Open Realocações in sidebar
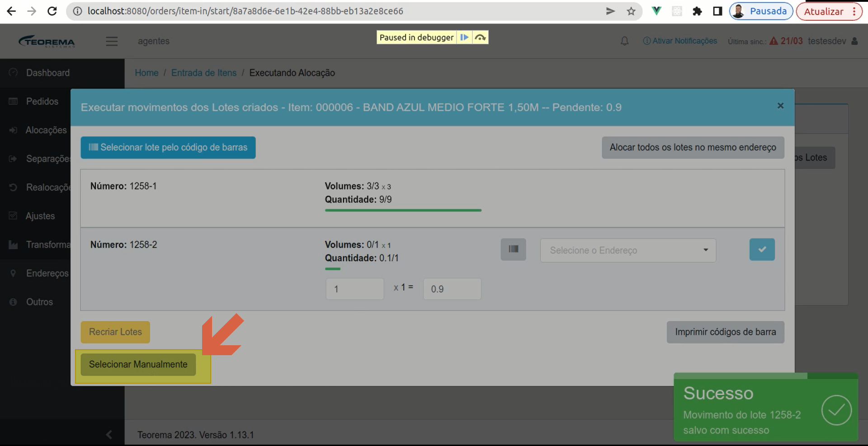Screen dimensions: 868x446 pyautogui.click(x=48, y=188)
